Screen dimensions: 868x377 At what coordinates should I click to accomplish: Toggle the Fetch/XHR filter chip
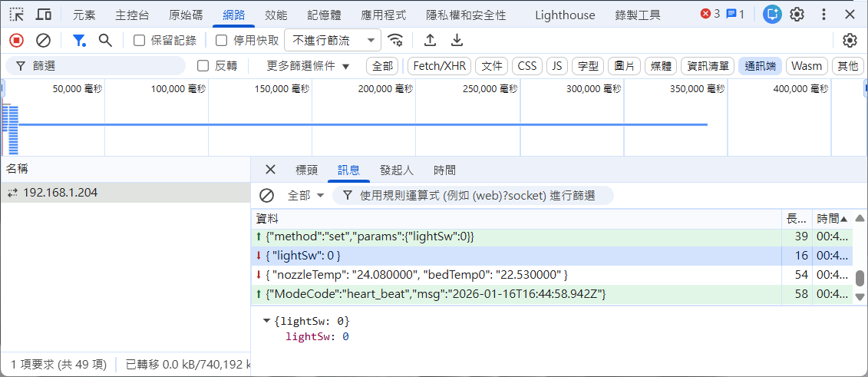point(440,66)
